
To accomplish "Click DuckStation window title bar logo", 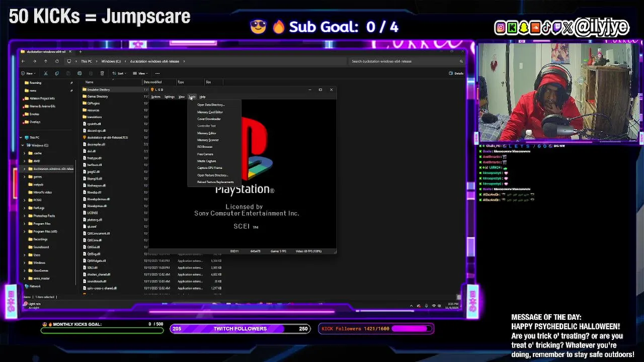I will 152,89.
